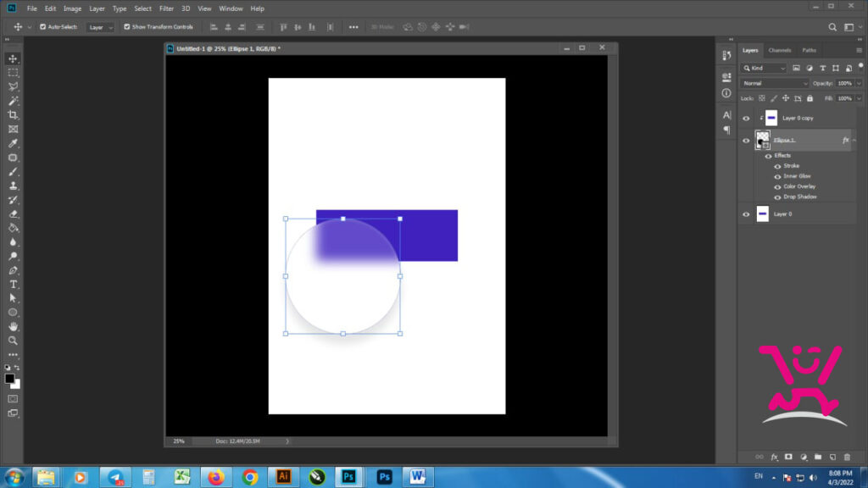Open the Fill slider dropdown arrow
868x488 pixels.
[x=859, y=98]
